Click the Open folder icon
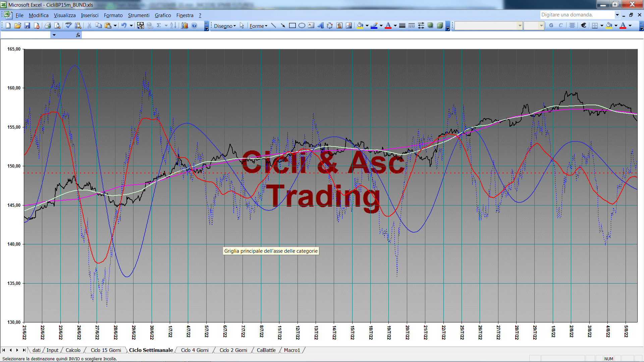The image size is (644, 362). [18, 25]
